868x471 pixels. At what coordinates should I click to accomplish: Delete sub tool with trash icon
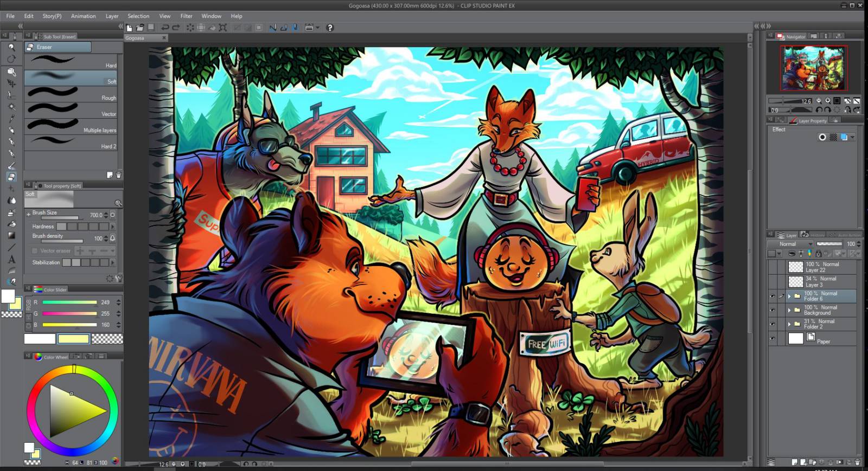tap(119, 175)
